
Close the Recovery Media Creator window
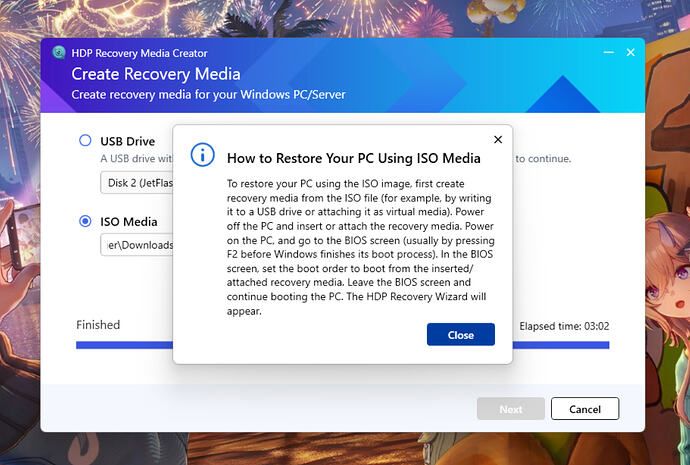pyautogui.click(x=630, y=52)
